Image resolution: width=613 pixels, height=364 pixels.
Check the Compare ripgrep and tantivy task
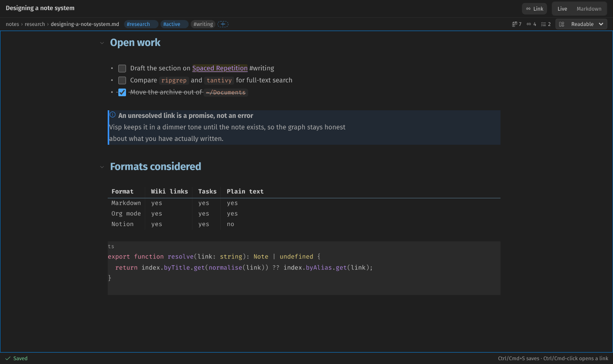click(122, 80)
